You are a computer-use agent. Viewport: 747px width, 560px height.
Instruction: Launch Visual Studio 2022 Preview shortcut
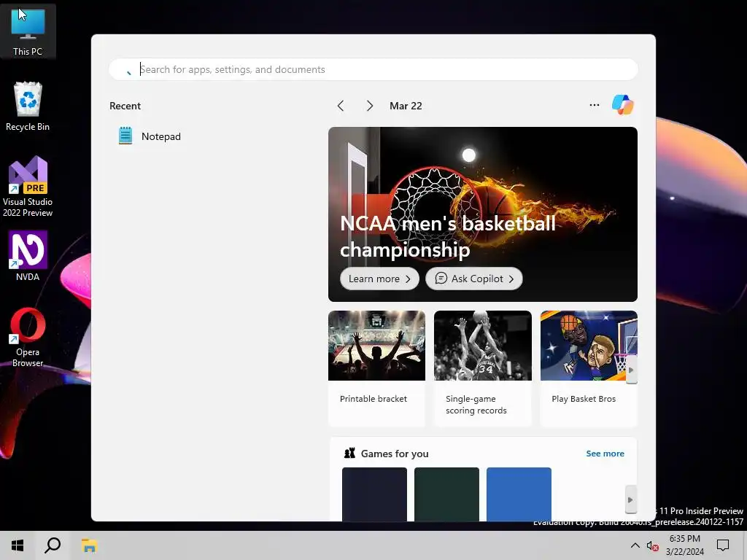[x=28, y=186]
